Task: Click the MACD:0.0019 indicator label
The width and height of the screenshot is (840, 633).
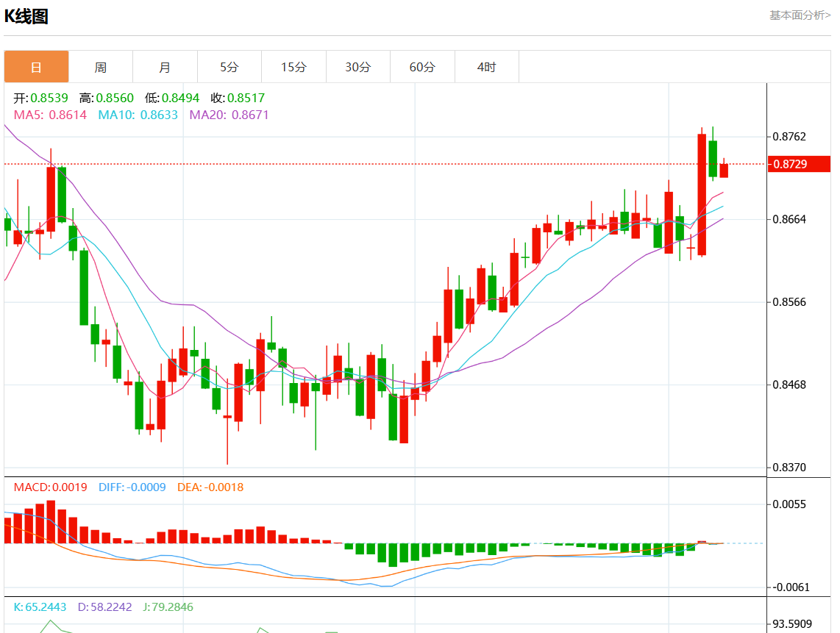Action: click(50, 487)
